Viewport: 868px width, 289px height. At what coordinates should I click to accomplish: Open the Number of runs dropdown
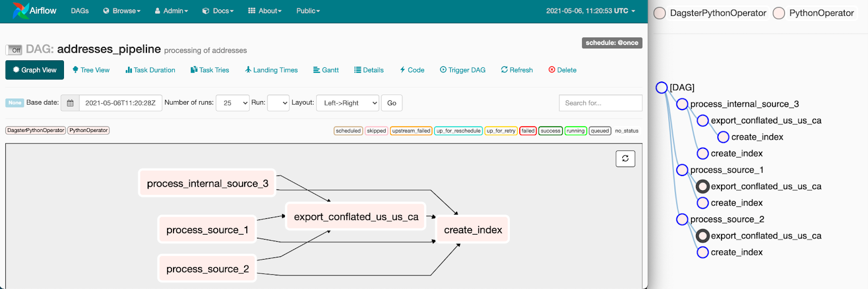[x=233, y=103]
